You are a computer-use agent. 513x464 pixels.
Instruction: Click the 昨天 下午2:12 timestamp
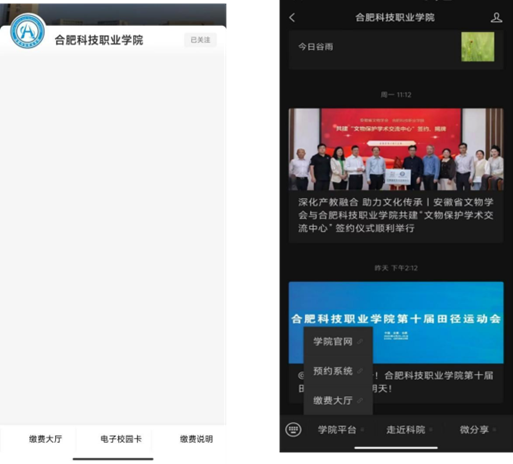pos(396,268)
